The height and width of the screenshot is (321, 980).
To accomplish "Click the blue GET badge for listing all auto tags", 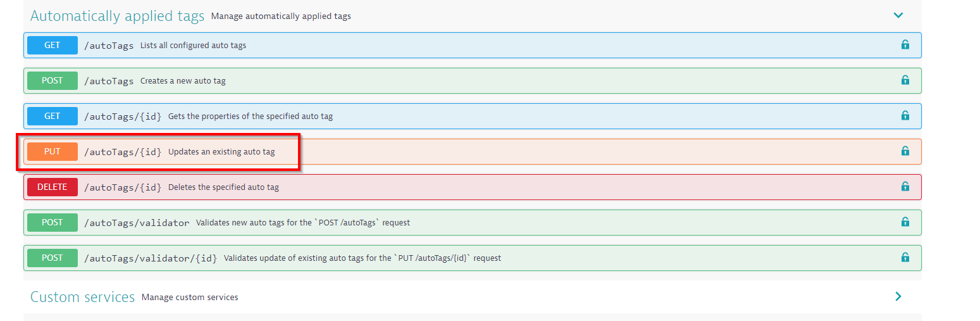I will (x=53, y=46).
